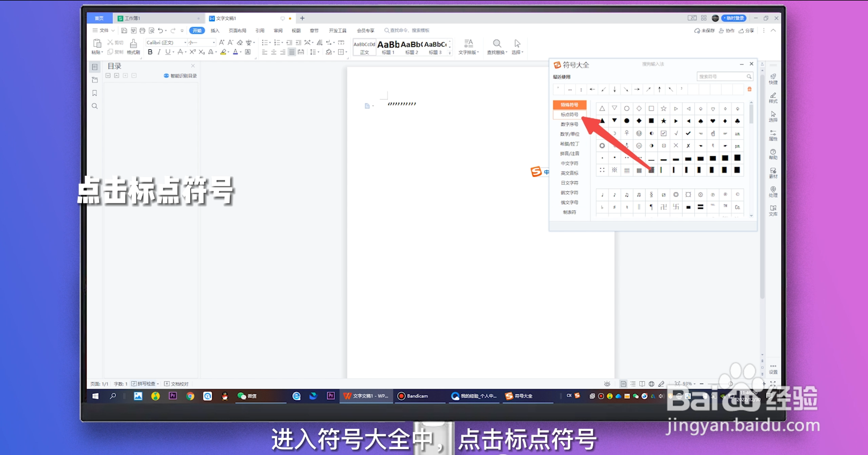Click the 格式刷 format painter
Image resolution: width=868 pixels, height=455 pixels.
coord(133,47)
